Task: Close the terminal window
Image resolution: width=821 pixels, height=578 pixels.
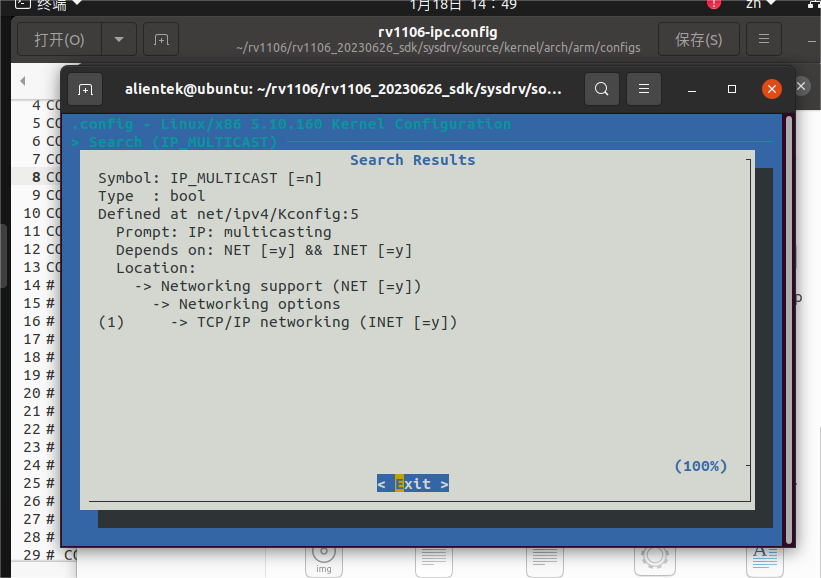Action: click(x=771, y=89)
